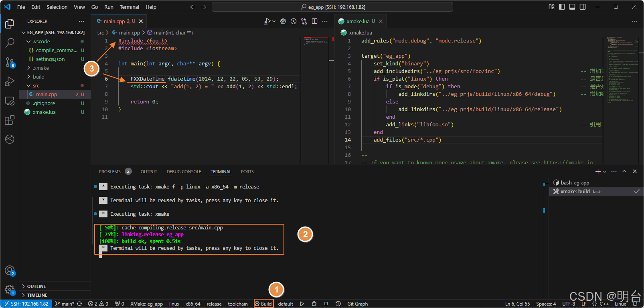Open the Run and Debug view
This screenshot has height=308, width=644.
(x=10, y=81)
